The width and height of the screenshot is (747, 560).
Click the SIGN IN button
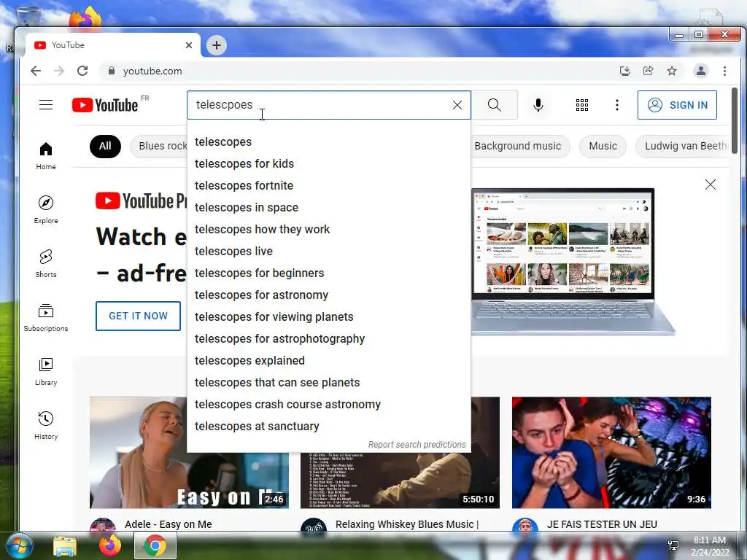point(677,105)
